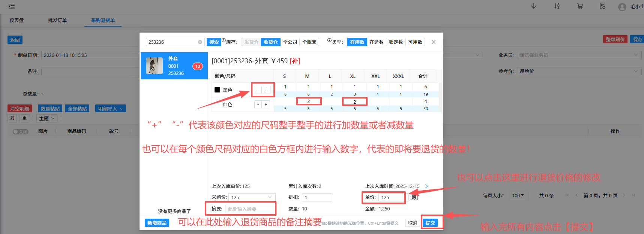Viewport: 644px width, 234px height.
Task: Switch to 仪表盘 tab
Action: 17,20
